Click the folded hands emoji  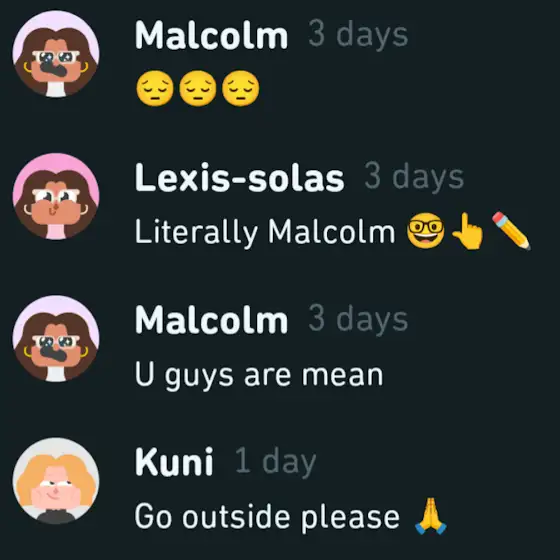(431, 516)
